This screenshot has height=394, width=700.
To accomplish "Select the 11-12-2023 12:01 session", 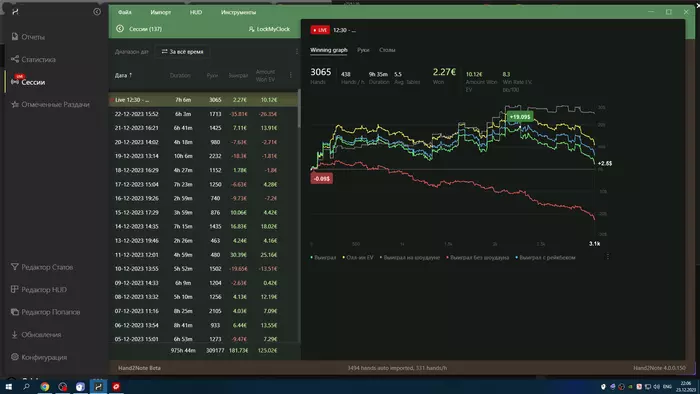I will [203, 255].
